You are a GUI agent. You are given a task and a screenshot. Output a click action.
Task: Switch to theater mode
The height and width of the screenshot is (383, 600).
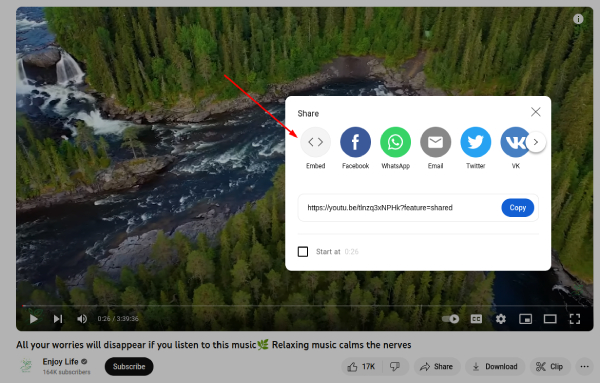(550, 319)
